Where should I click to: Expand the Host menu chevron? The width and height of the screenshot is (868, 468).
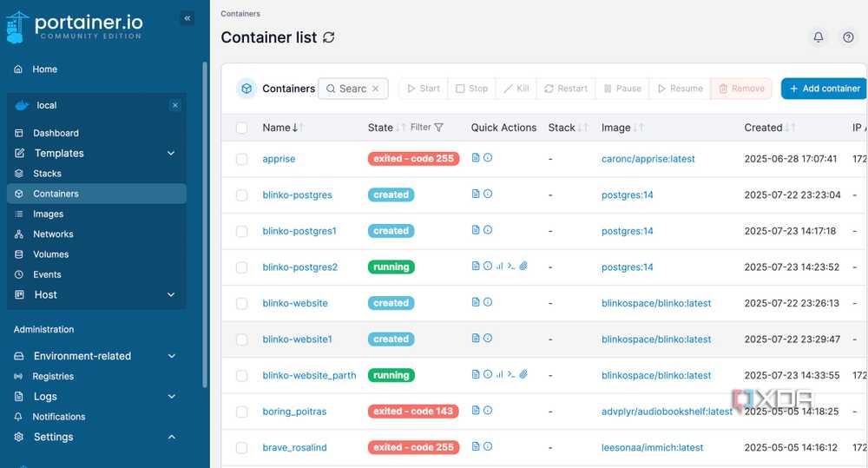[171, 294]
